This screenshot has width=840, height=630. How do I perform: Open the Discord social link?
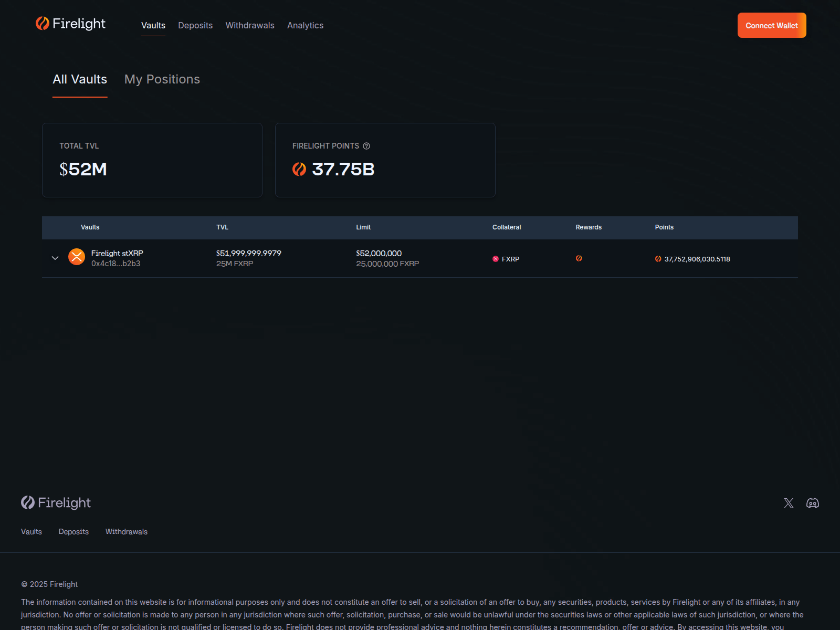[812, 503]
